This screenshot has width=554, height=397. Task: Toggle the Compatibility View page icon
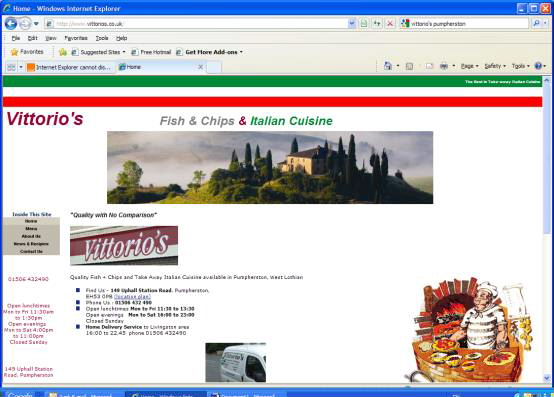point(364,24)
